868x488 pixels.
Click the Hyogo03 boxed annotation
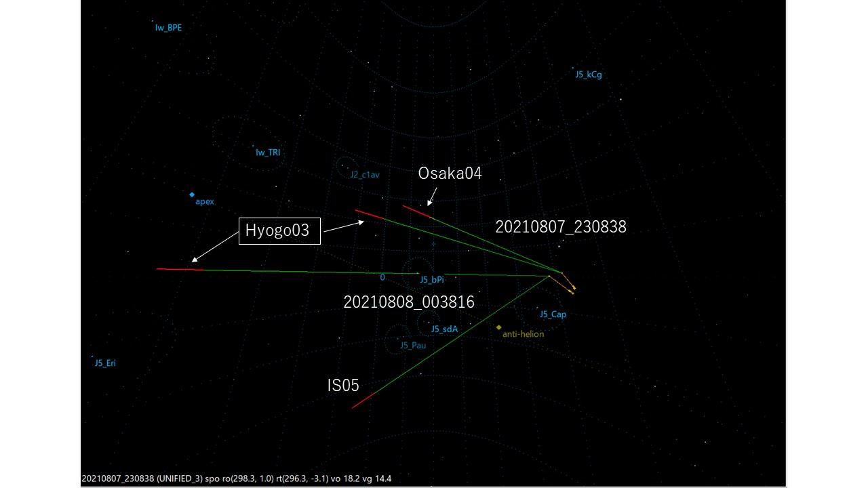point(277,230)
